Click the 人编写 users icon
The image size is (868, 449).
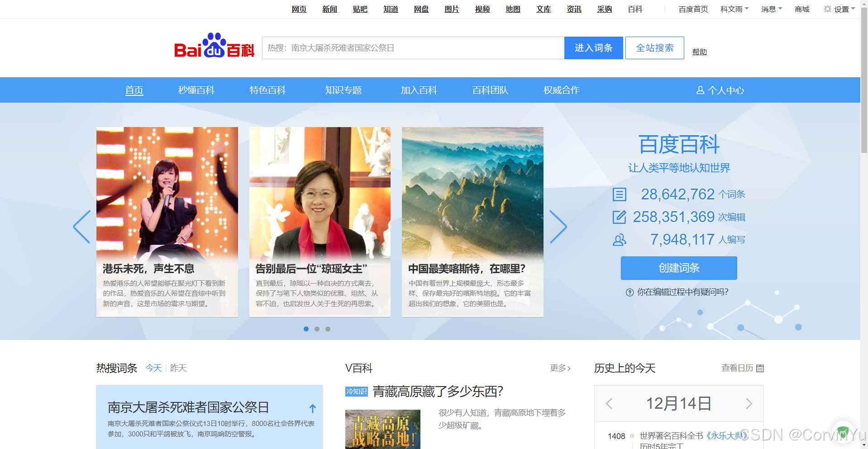[x=619, y=240]
